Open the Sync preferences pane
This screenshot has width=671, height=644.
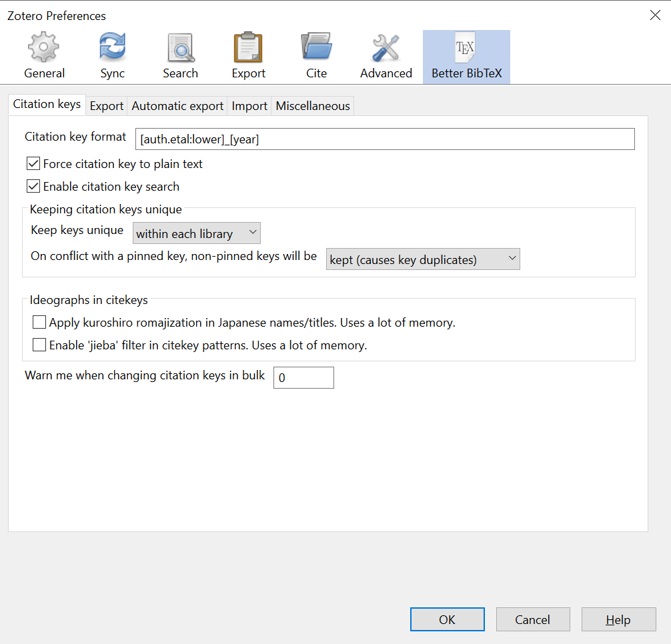coord(112,57)
